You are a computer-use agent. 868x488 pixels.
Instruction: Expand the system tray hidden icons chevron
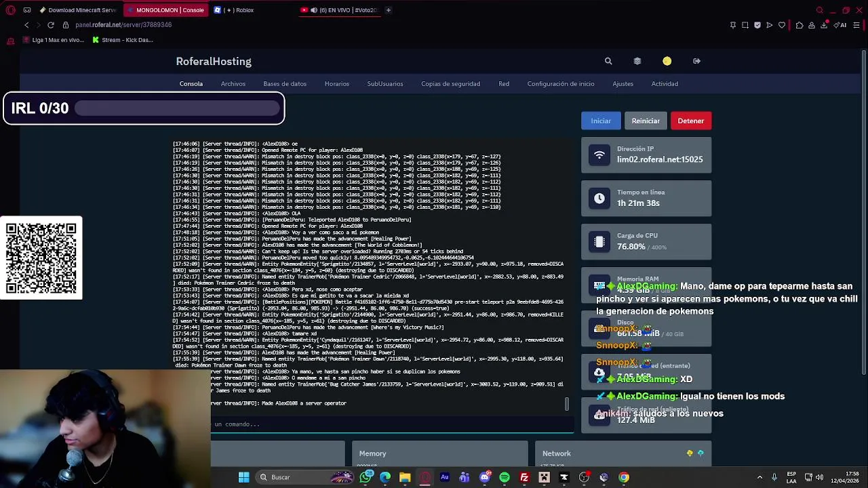pos(759,477)
